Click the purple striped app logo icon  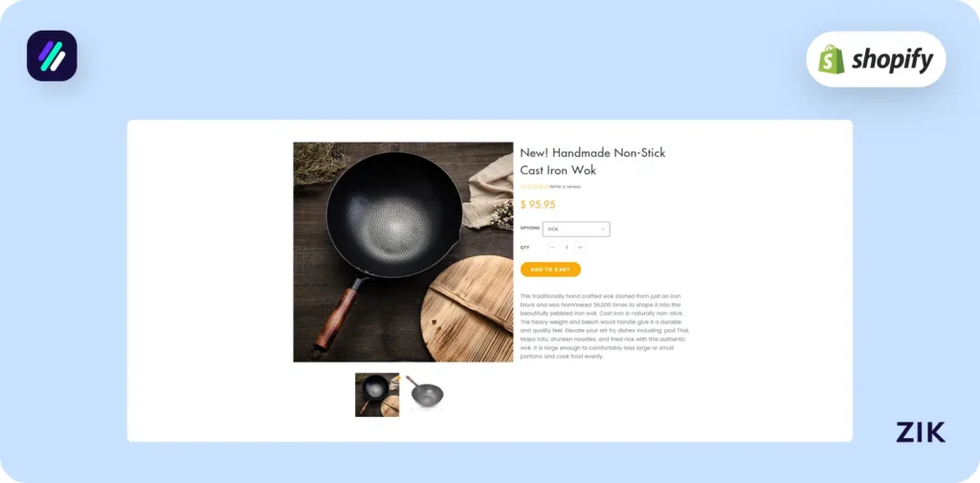pos(52,55)
